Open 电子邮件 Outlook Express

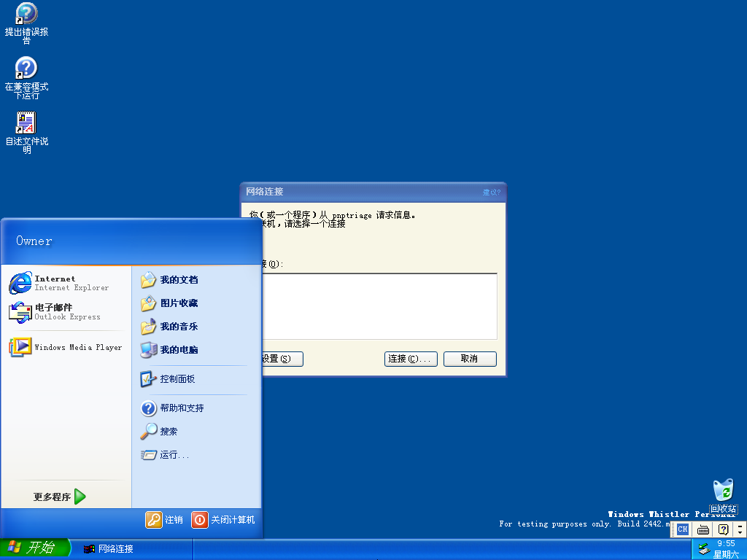(66, 312)
